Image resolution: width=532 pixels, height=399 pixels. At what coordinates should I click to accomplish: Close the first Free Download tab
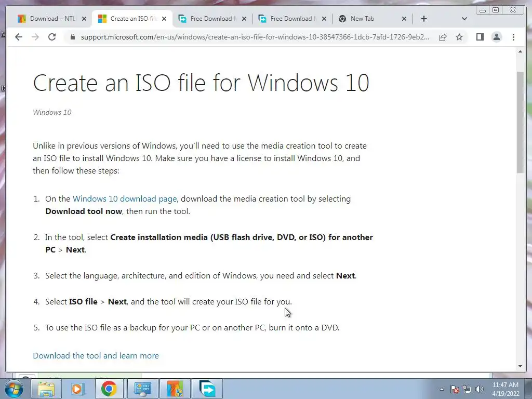(x=244, y=19)
